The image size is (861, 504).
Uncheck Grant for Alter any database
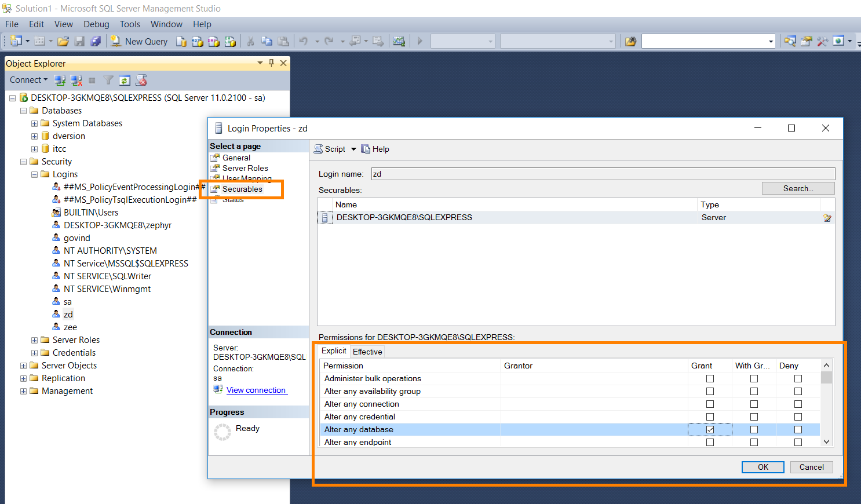pyautogui.click(x=710, y=429)
